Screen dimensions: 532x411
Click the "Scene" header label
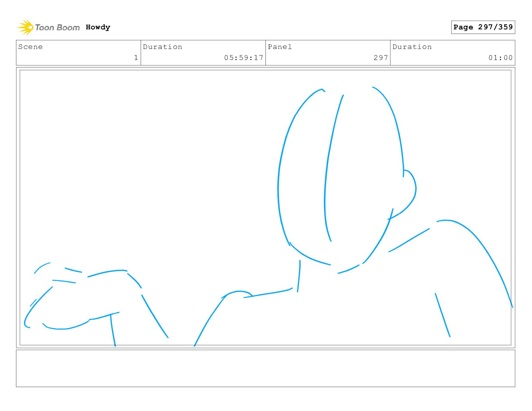click(30, 47)
